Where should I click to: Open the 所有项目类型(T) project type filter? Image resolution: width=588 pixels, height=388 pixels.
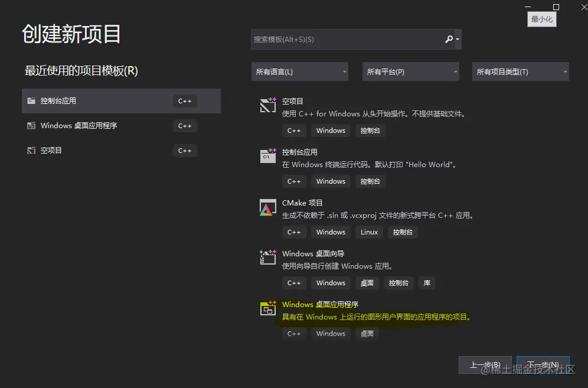pos(521,71)
